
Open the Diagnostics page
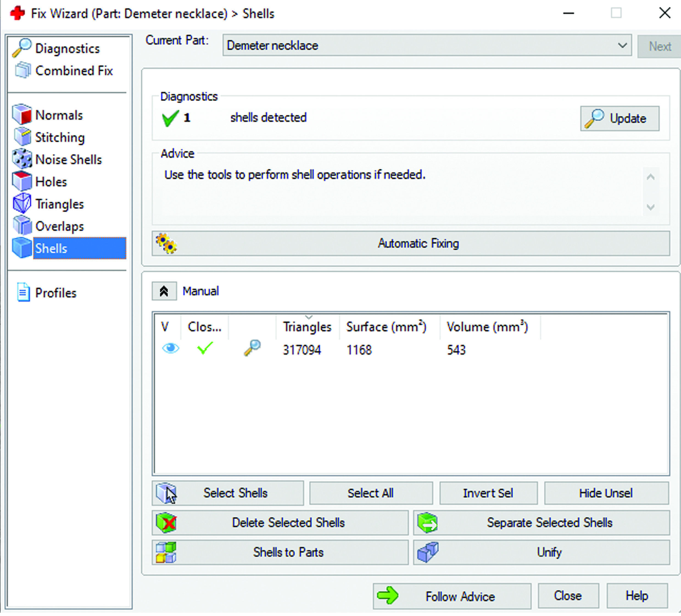point(67,48)
